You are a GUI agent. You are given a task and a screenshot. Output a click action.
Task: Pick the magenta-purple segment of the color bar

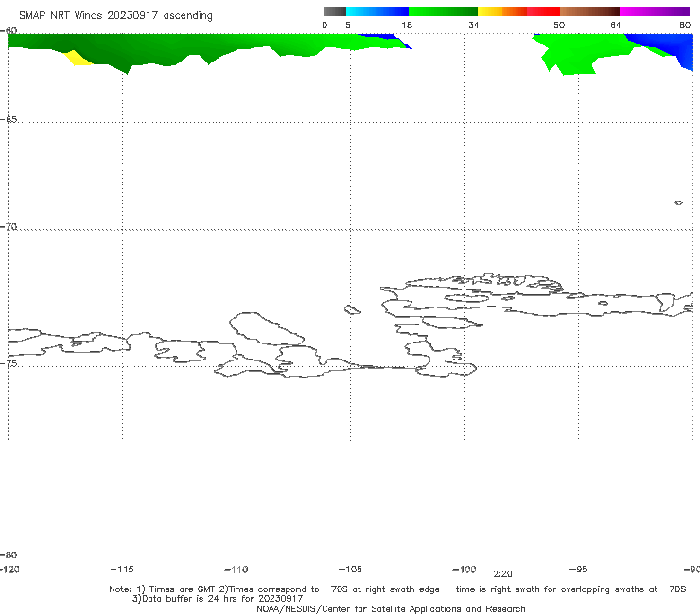655,11
